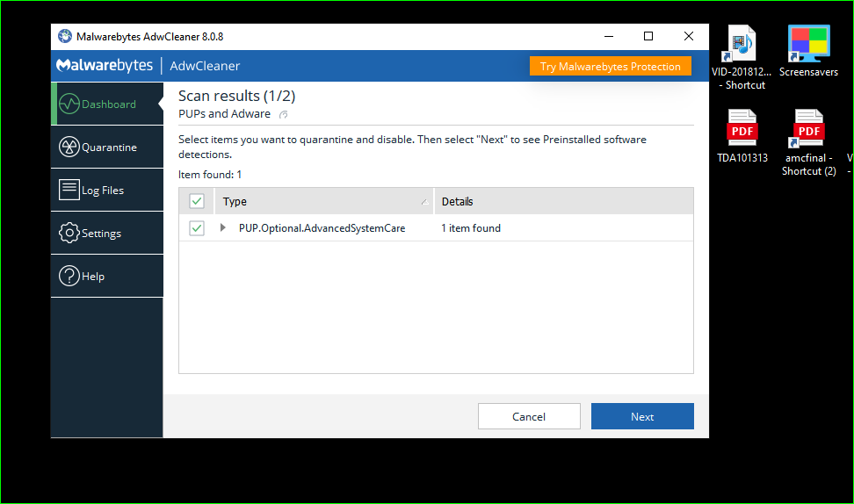Maximize the AdwCleaner window
The height and width of the screenshot is (504, 854).
tap(648, 37)
